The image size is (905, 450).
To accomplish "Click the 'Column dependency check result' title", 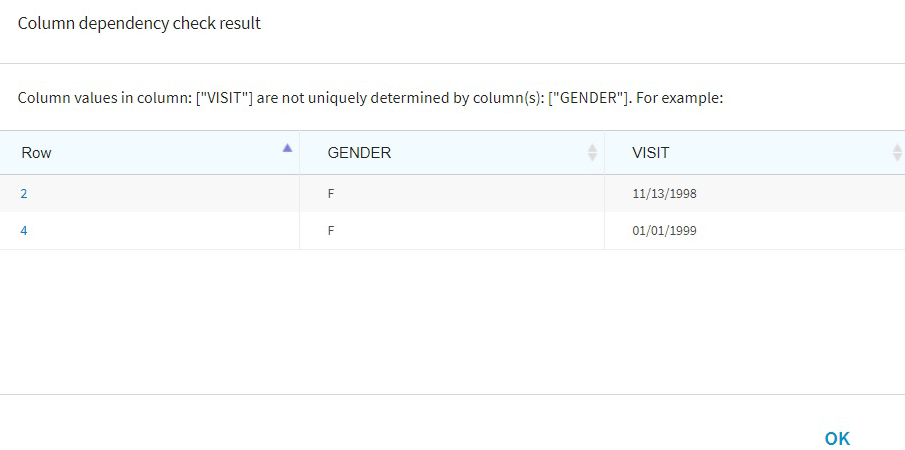I will coord(139,24).
